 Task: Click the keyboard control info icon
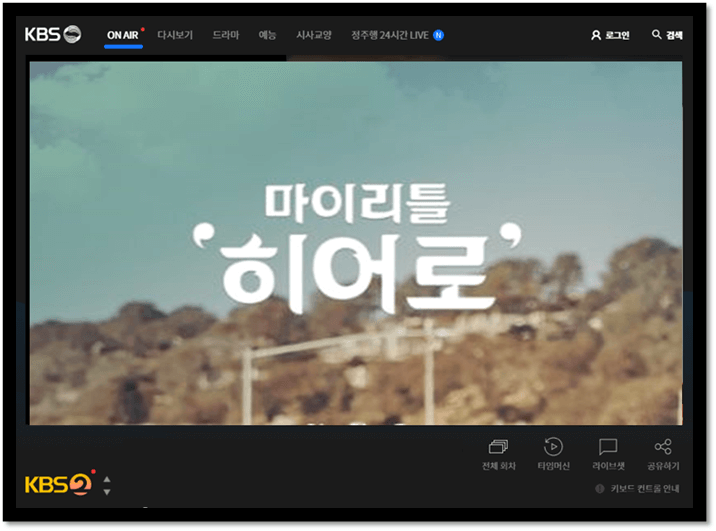600,489
